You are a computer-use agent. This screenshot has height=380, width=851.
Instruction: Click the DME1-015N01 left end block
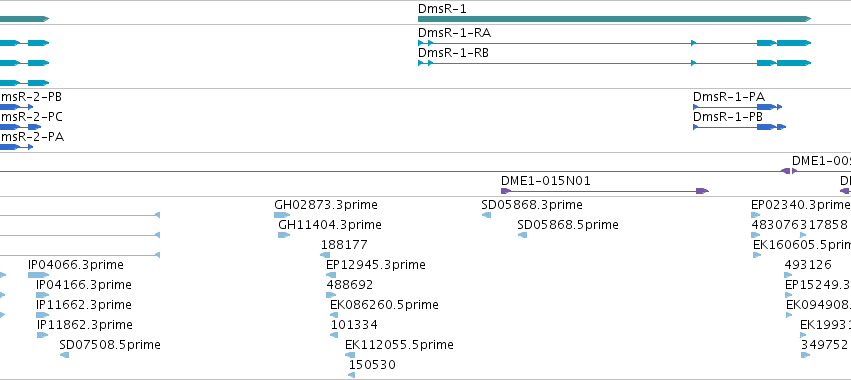pyautogui.click(x=506, y=191)
